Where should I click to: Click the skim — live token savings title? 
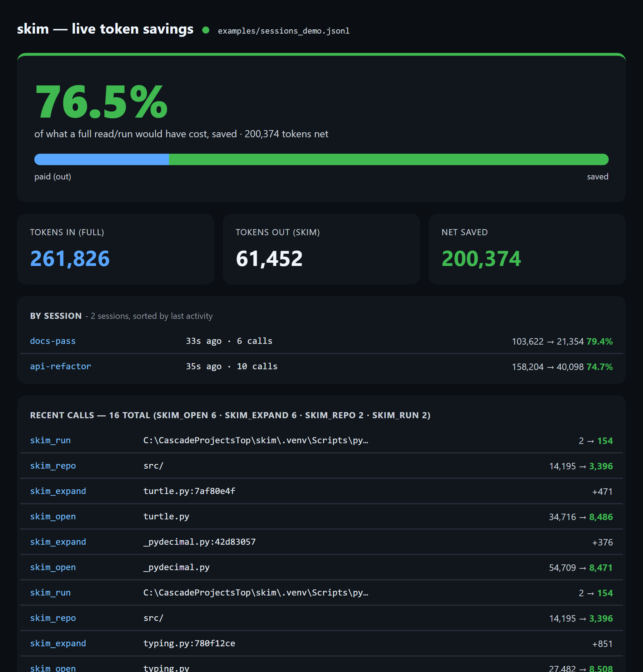[x=105, y=29]
